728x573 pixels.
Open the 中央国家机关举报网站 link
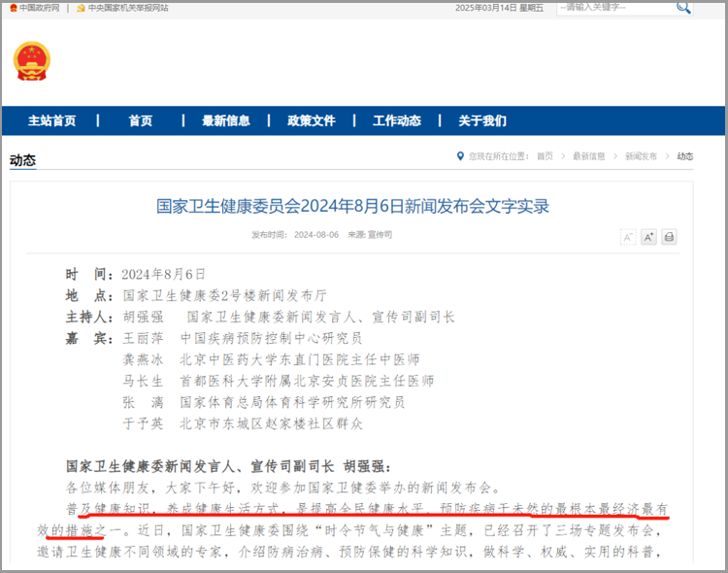[128, 8]
